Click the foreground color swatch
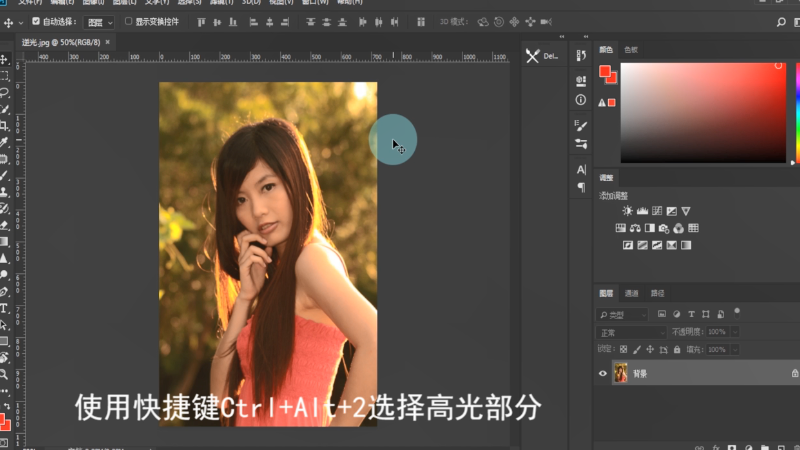The width and height of the screenshot is (800, 450). [x=605, y=71]
